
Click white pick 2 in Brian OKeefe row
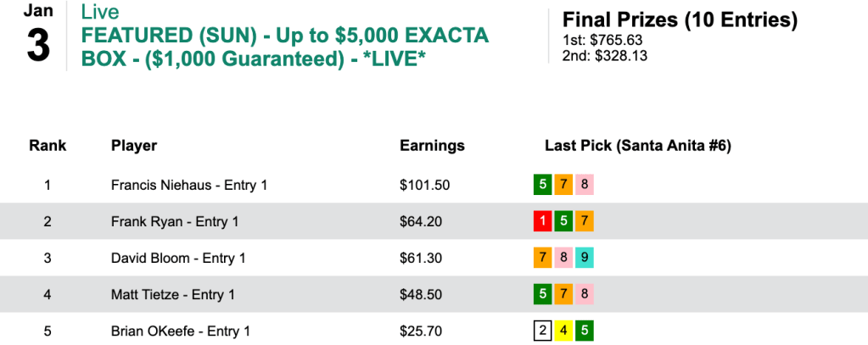pos(541,331)
